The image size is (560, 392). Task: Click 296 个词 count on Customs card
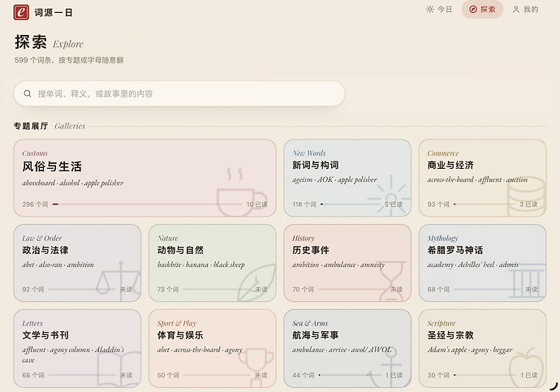pos(35,205)
